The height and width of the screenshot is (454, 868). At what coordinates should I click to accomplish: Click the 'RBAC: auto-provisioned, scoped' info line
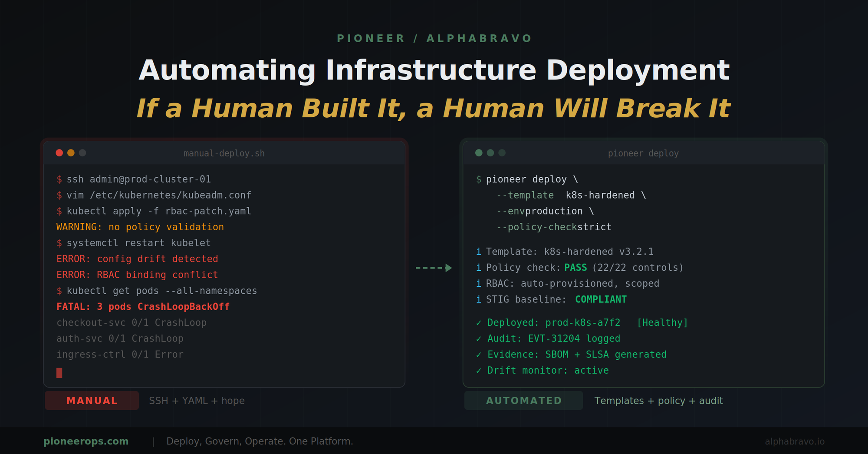(568, 284)
